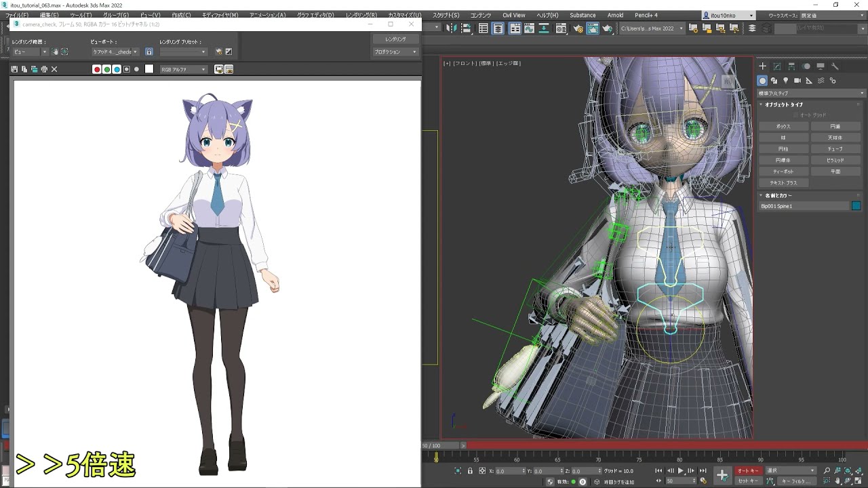Open the レンダリング範囲 ビュー dropdown
This screenshot has width=868, height=488.
click(30, 52)
